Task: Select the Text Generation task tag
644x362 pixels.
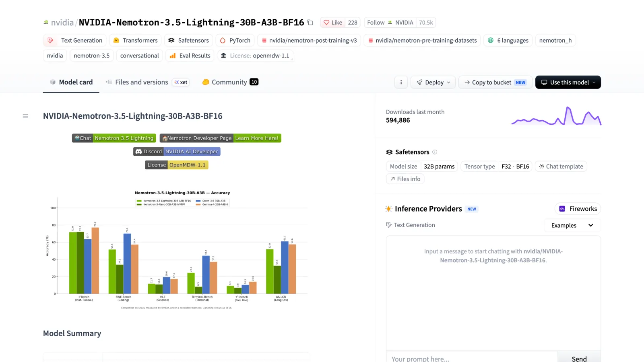Action: [75, 40]
